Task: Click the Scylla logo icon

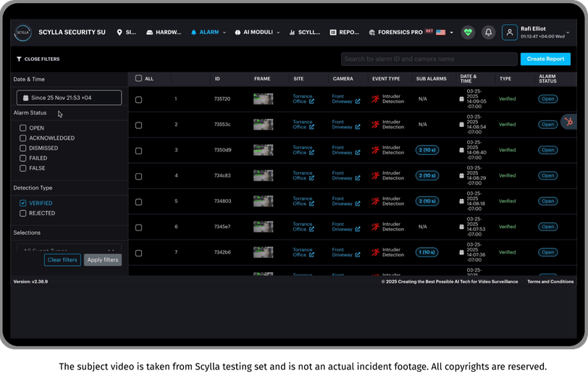Action: [x=23, y=33]
